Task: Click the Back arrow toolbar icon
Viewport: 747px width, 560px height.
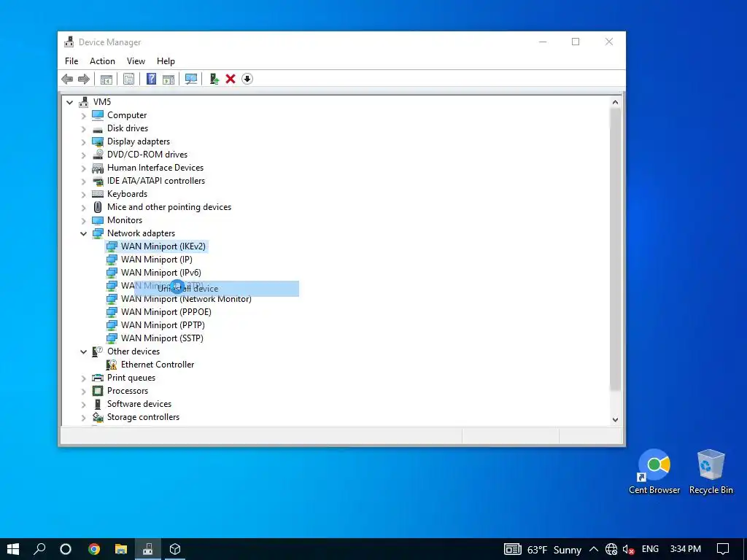Action: pyautogui.click(x=67, y=79)
